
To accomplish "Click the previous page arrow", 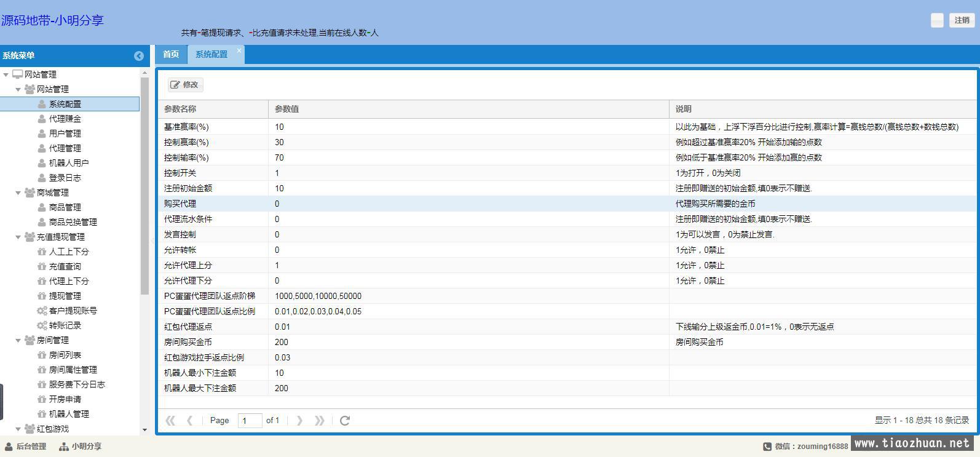I will (x=189, y=421).
